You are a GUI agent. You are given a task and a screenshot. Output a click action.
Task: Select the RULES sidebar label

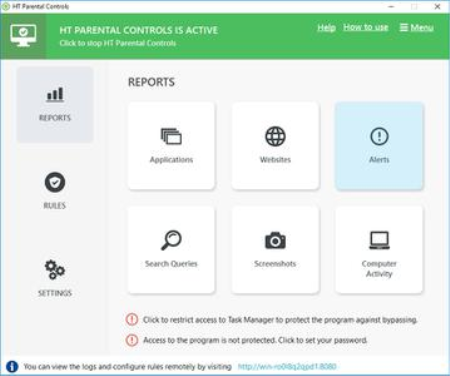[55, 205]
